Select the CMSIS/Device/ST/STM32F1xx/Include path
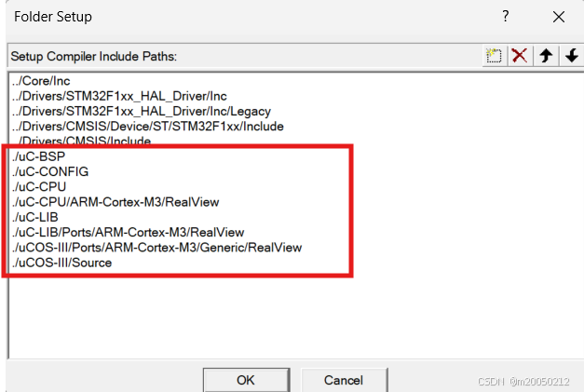Screen dimensions: 584x392 click(x=147, y=127)
